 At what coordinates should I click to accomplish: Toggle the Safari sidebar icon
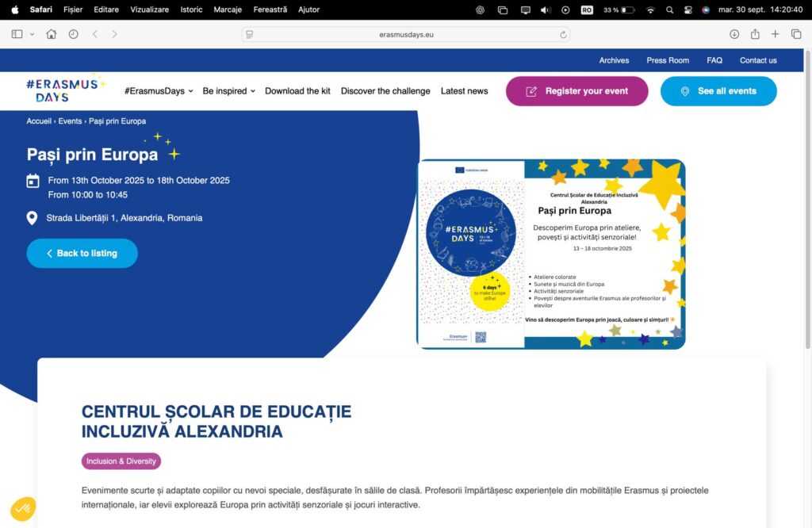(x=17, y=34)
